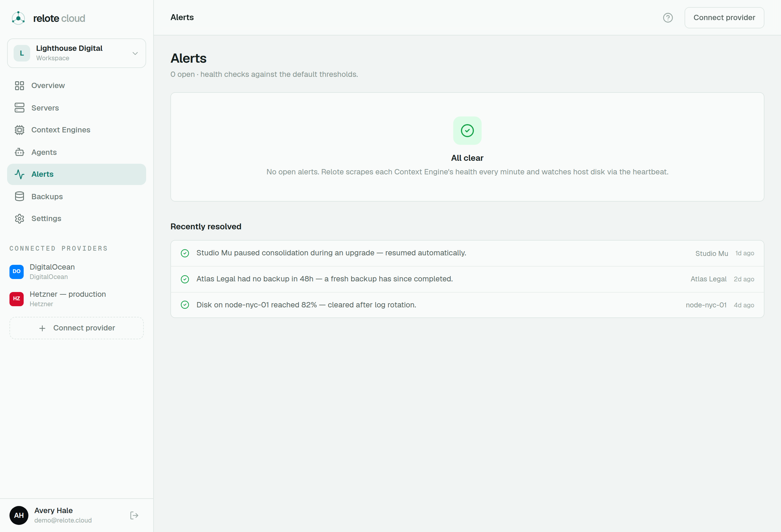Screen dimensions: 781x532
Task: Select the Agents menu item
Action: [x=77, y=152]
